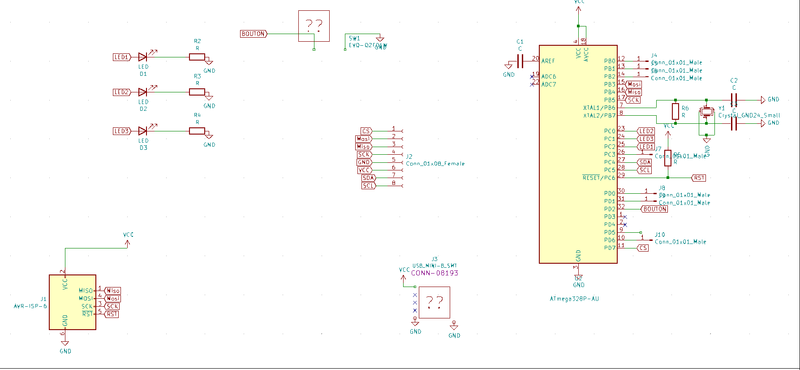Select the R4 resistor symbol
Screen dimensions: 800x370
coord(197,131)
